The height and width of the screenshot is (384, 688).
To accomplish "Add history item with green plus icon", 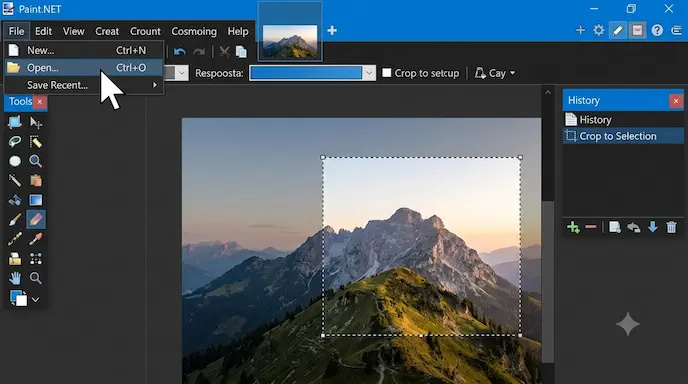I will click(x=573, y=227).
